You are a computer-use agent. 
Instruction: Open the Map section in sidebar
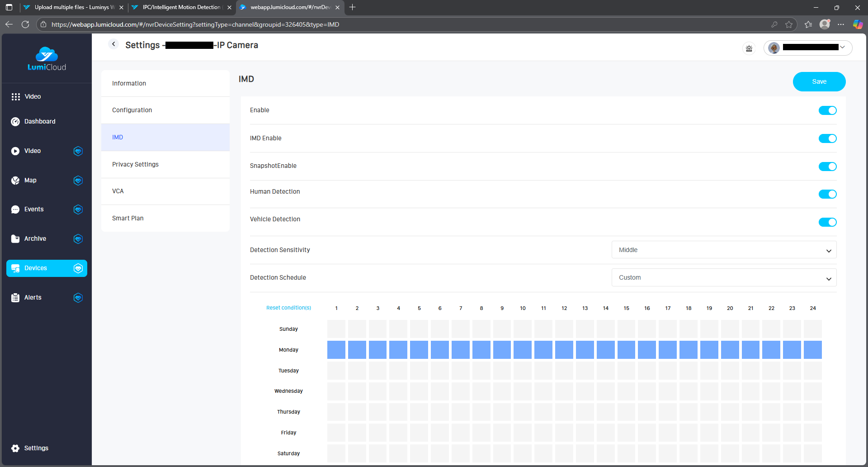(30, 180)
